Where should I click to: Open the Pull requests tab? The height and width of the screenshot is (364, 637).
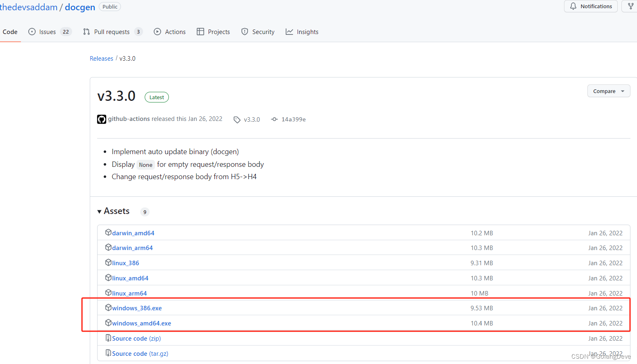112,32
